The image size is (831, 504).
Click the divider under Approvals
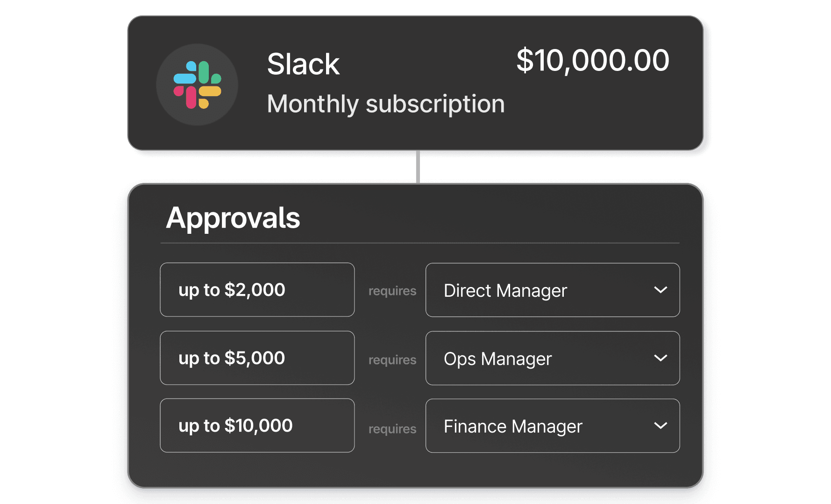(419, 242)
